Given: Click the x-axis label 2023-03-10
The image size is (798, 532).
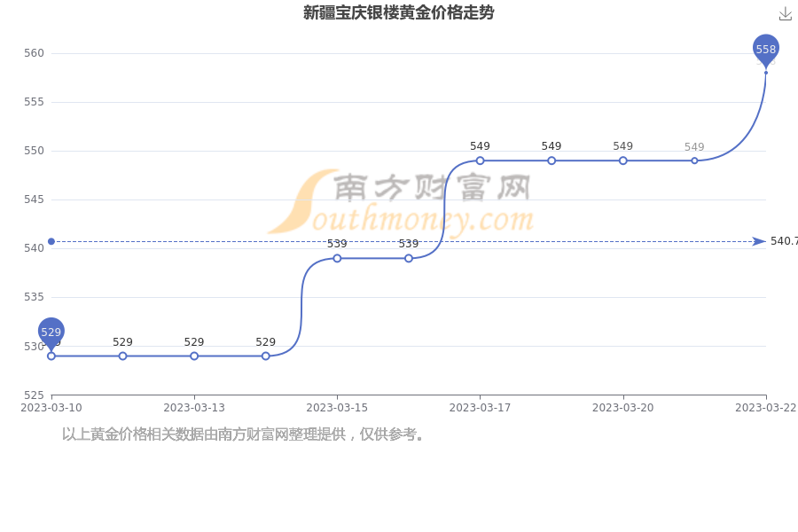Looking at the screenshot, I should click(x=51, y=407).
